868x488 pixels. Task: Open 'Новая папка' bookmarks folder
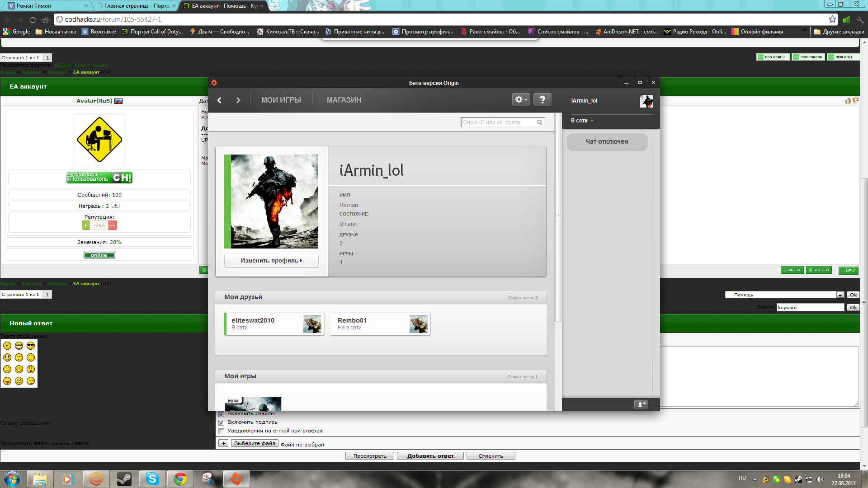56,32
